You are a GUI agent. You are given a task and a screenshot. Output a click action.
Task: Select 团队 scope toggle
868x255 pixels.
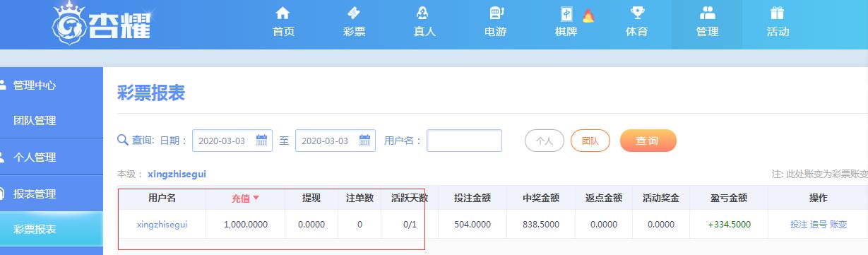590,141
